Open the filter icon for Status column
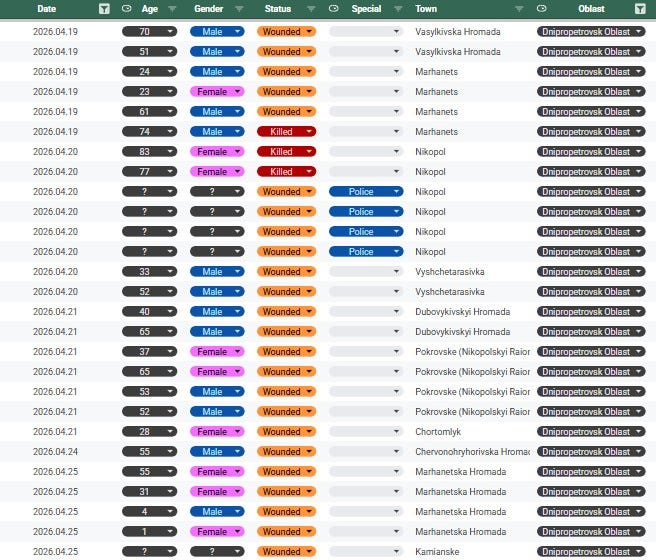 [x=311, y=9]
